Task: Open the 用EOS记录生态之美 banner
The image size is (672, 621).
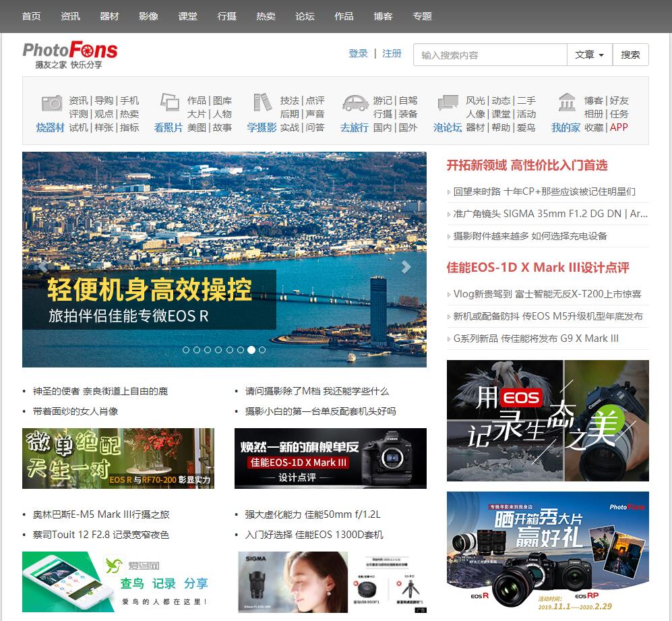Action: (548, 421)
